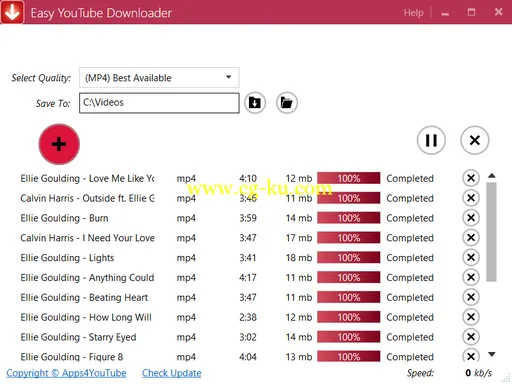Screen dimensions: 512x384
Task: Click the 0 kb/s speed value
Action: coord(479,373)
